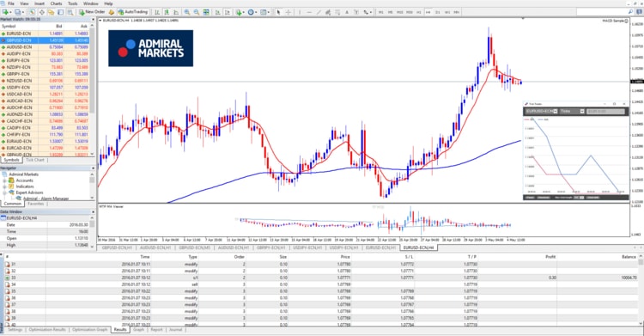Open the Profiles dropdown arrow
644x336 pixels.
pyautogui.click(x=23, y=12)
